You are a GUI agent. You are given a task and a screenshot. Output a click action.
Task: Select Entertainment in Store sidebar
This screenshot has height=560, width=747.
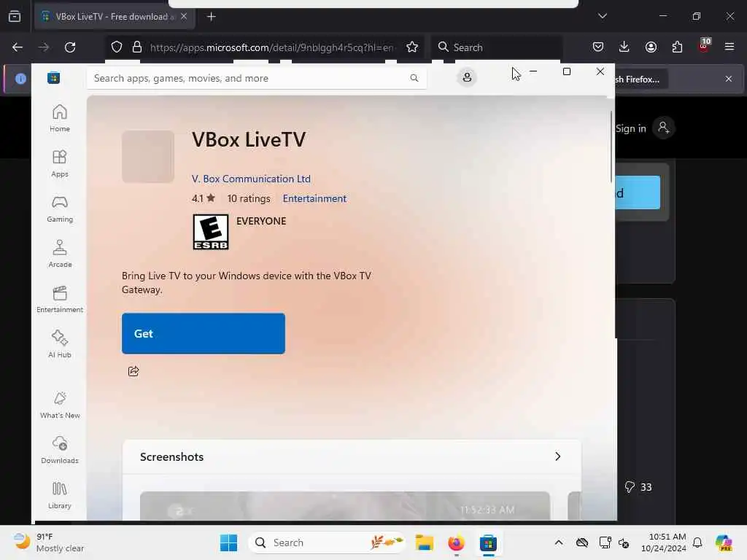point(60,299)
